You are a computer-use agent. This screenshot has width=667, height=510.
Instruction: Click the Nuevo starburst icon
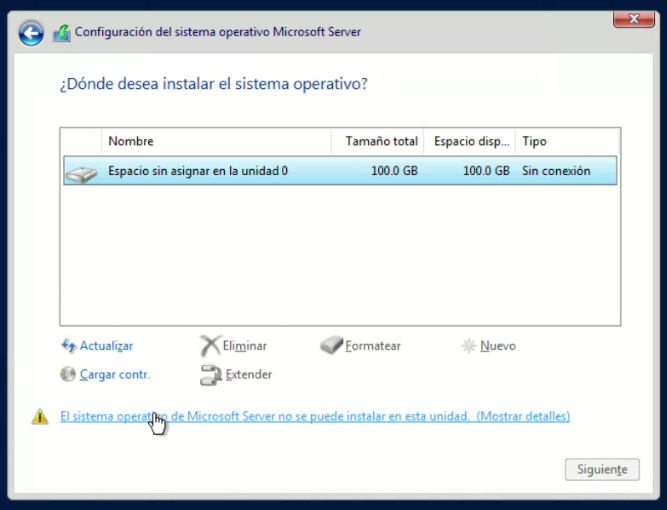tap(468, 346)
